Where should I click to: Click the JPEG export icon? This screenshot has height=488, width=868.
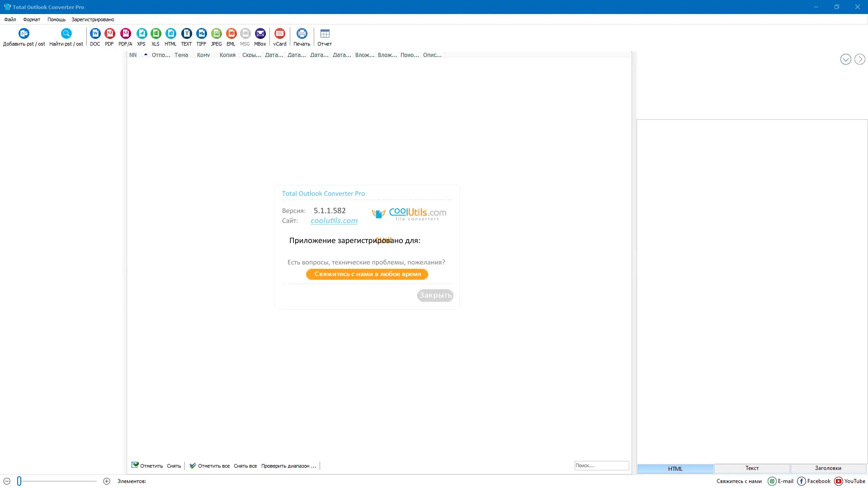click(x=216, y=34)
